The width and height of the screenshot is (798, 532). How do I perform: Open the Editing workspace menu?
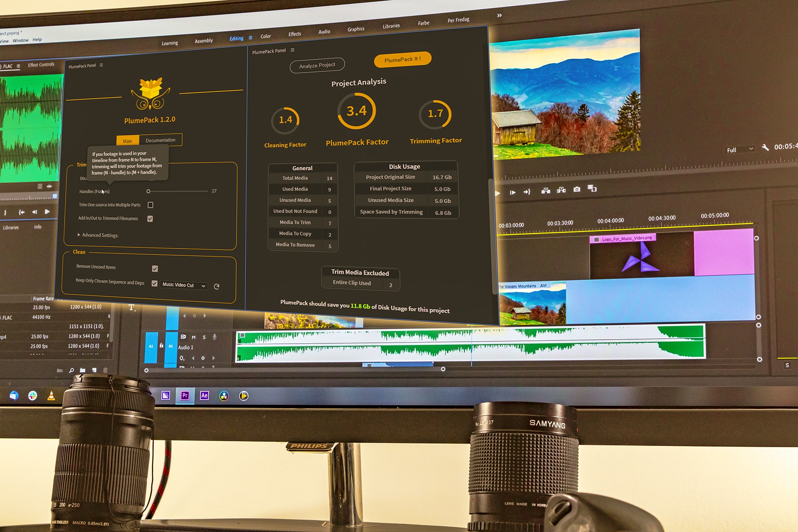[x=251, y=38]
